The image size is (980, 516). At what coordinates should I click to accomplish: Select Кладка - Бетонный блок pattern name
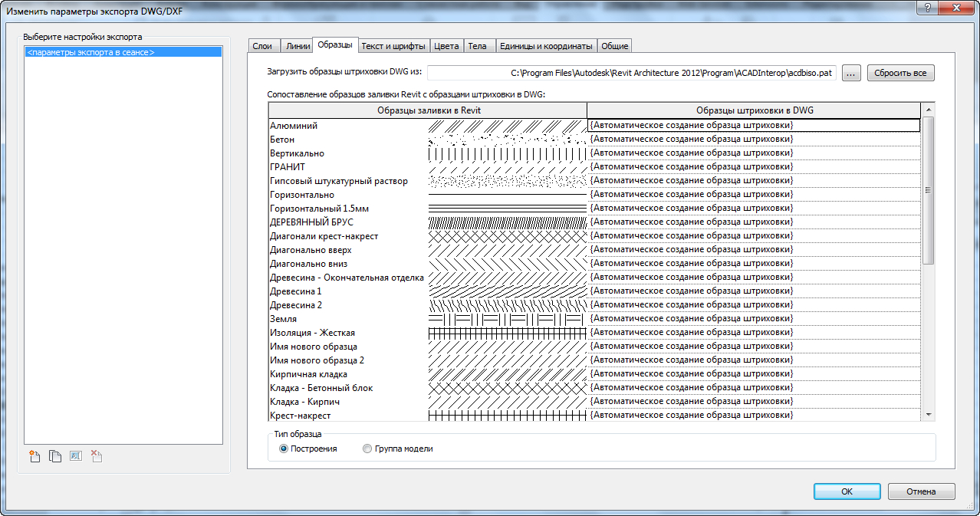pos(321,388)
